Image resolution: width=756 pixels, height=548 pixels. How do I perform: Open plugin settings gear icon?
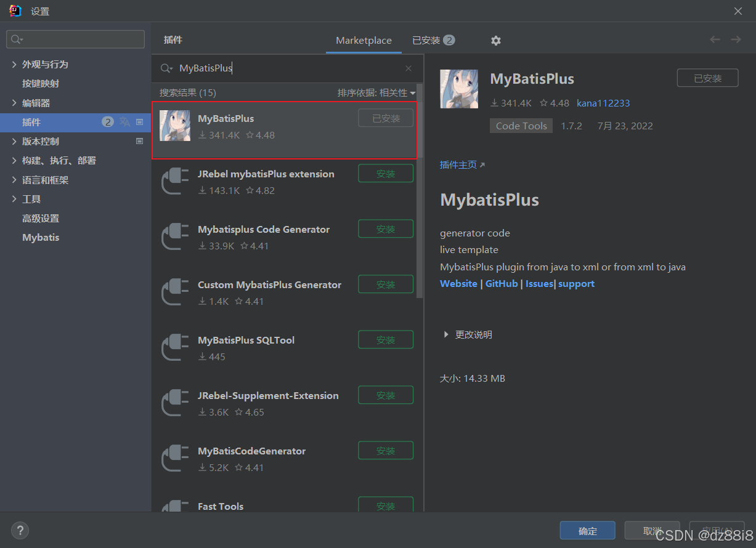click(495, 41)
